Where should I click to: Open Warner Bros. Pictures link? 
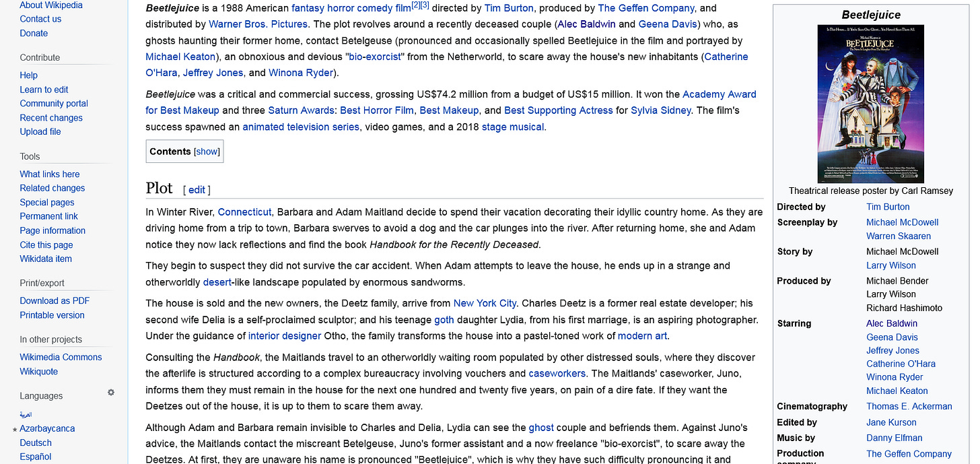tap(258, 25)
